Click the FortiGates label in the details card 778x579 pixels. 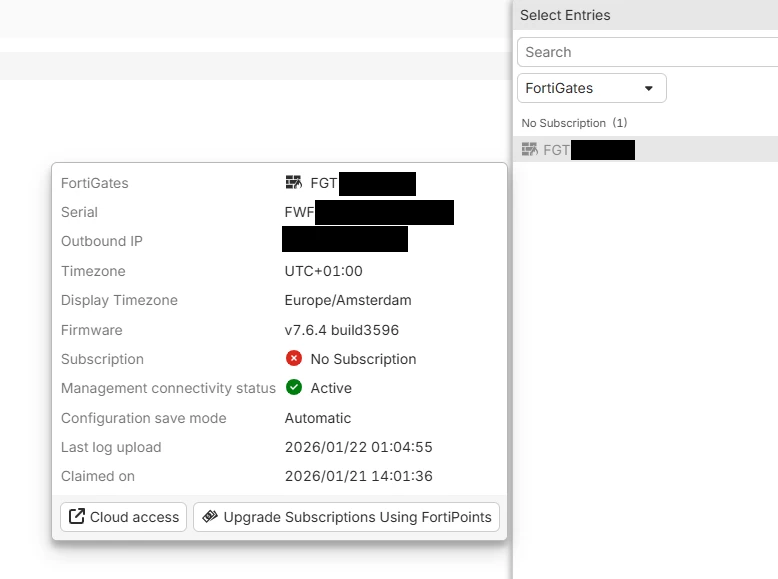coord(95,183)
